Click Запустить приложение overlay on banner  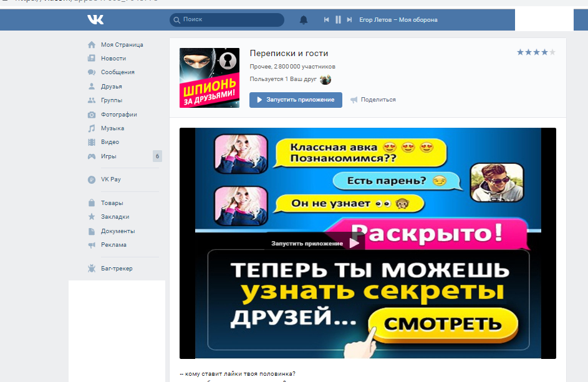click(315, 243)
